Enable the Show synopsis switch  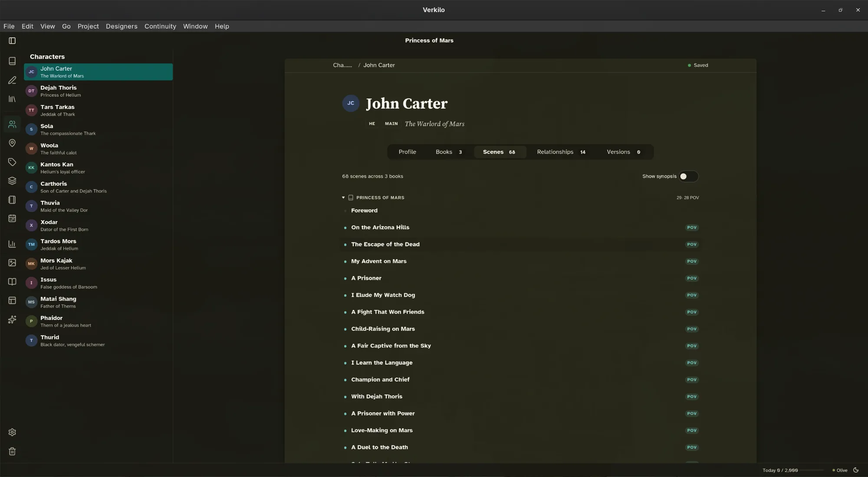pos(688,176)
